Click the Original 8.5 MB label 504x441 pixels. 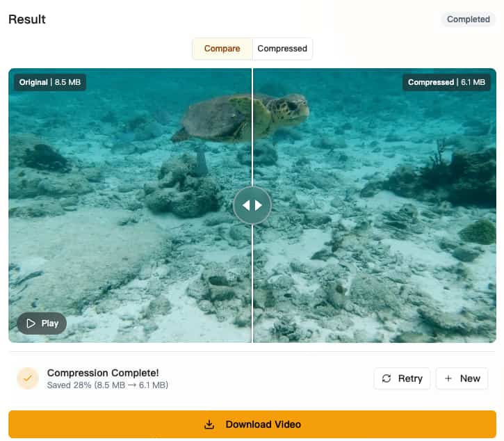50,83
